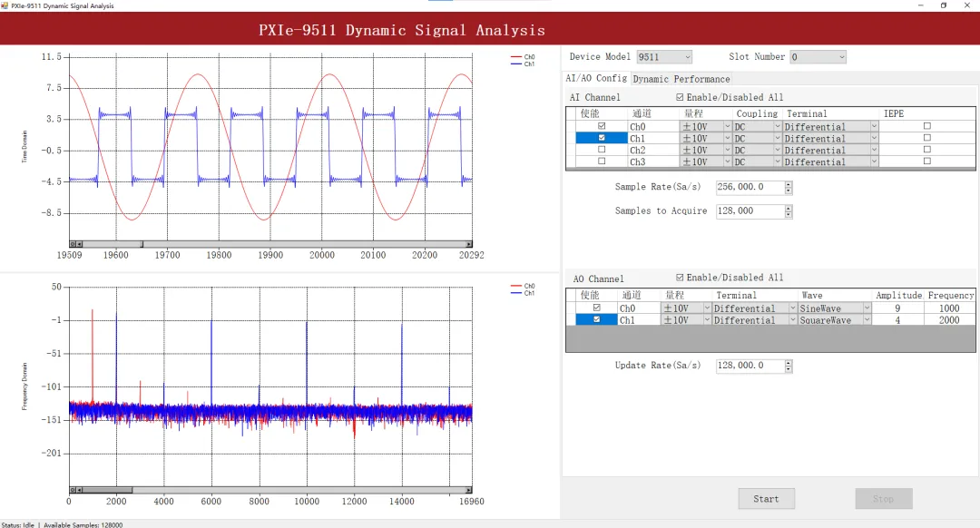Check IEPE box for AI channel Ch0
980x528 pixels.
point(926,125)
